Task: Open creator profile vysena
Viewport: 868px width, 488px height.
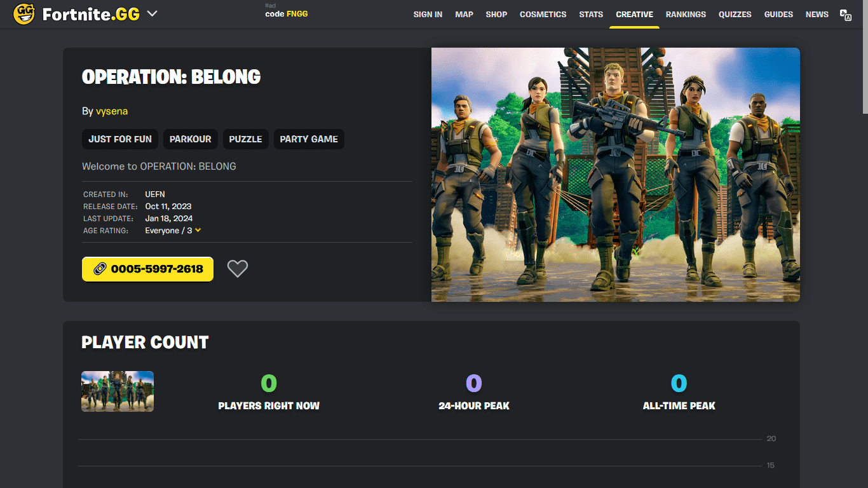Action: [x=112, y=111]
